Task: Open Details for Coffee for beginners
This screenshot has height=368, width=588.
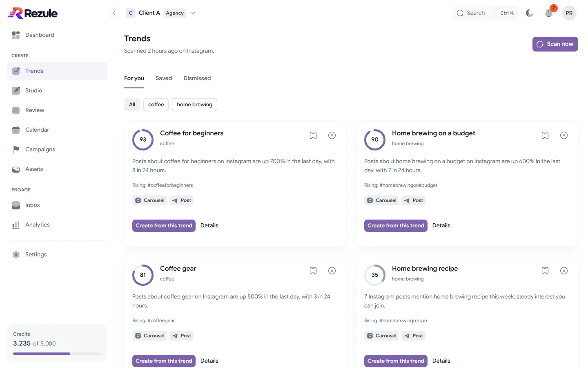Action: point(209,226)
